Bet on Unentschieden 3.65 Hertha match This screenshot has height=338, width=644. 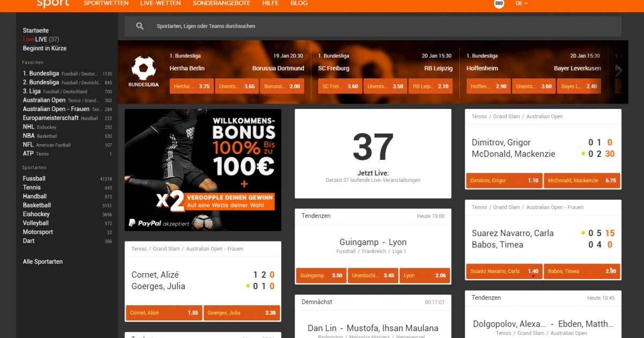coord(237,86)
